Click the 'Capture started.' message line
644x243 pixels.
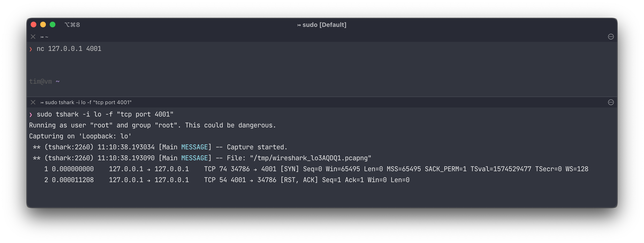[x=160, y=147]
